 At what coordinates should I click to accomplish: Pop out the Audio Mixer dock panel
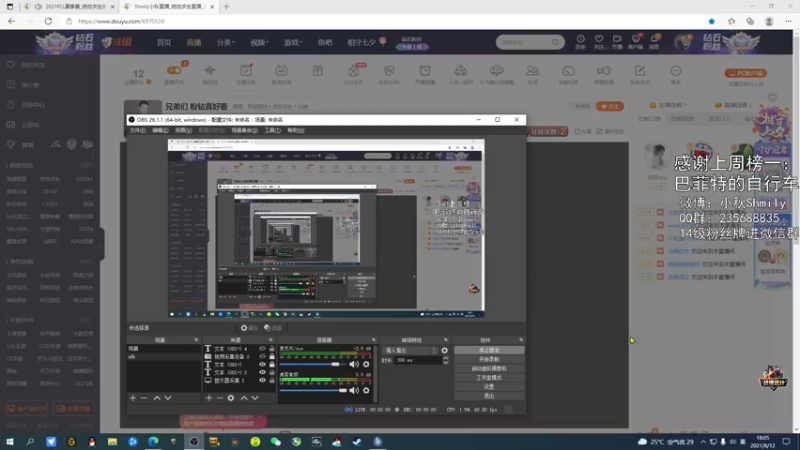pos(373,340)
